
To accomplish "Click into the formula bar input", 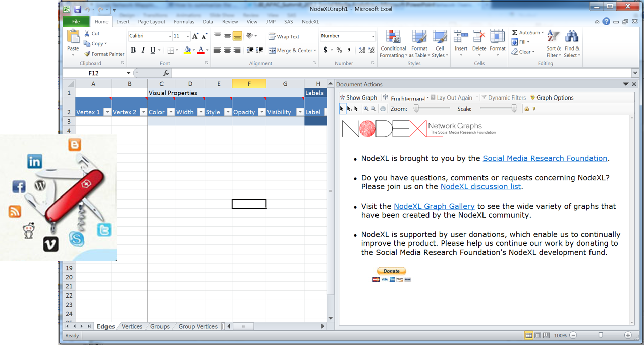I will (401, 73).
